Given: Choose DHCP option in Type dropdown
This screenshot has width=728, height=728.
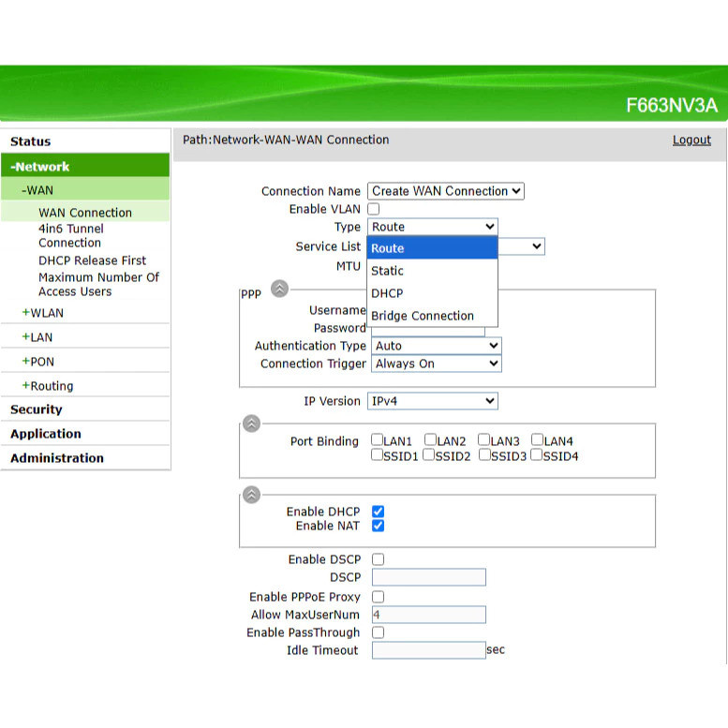Looking at the screenshot, I should (387, 293).
